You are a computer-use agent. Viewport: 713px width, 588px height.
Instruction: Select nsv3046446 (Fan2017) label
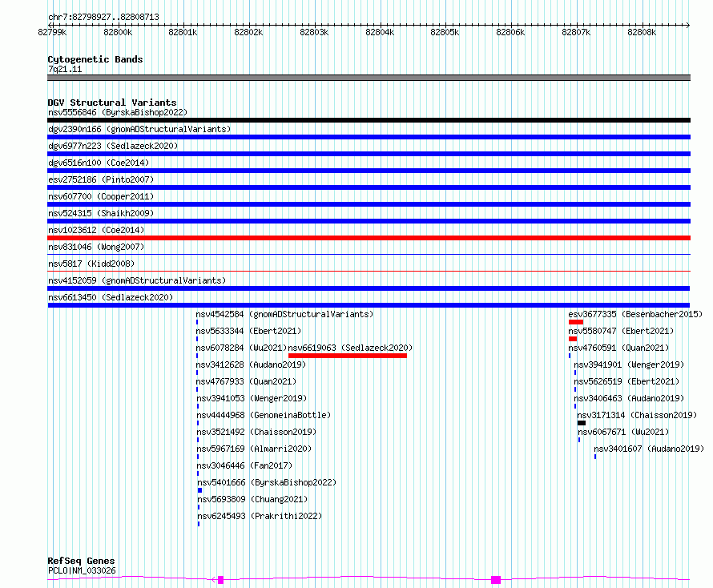(244, 465)
